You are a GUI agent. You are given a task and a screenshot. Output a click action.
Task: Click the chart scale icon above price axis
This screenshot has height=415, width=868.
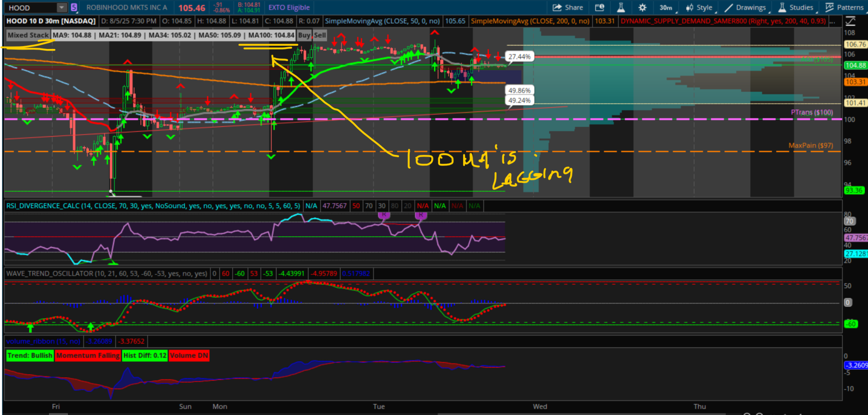tap(850, 21)
